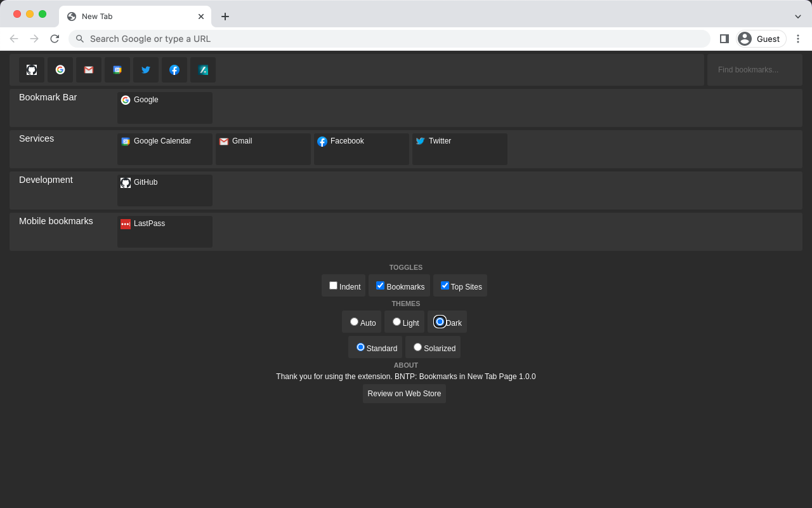Reload the current page
Screen dimensions: 812x508
[x=55, y=39]
